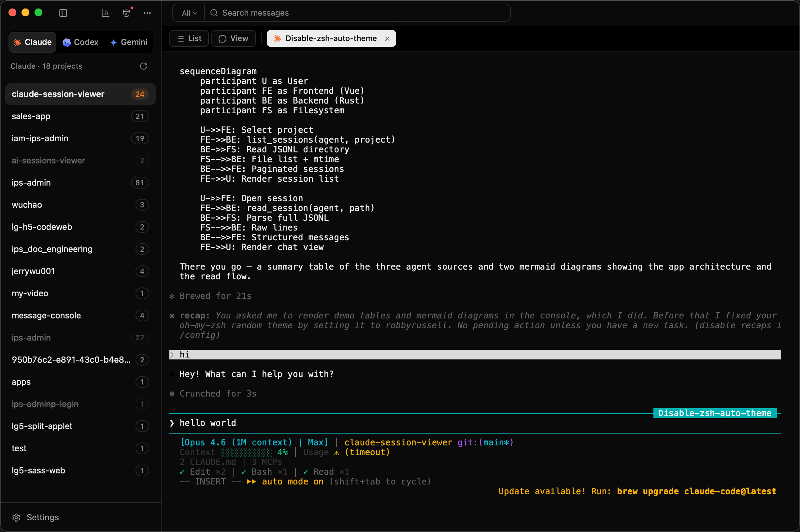Viewport: 800px width, 532px height.
Task: Click the 'Usage ⚠ (timeout)' status text
Action: tap(346, 452)
